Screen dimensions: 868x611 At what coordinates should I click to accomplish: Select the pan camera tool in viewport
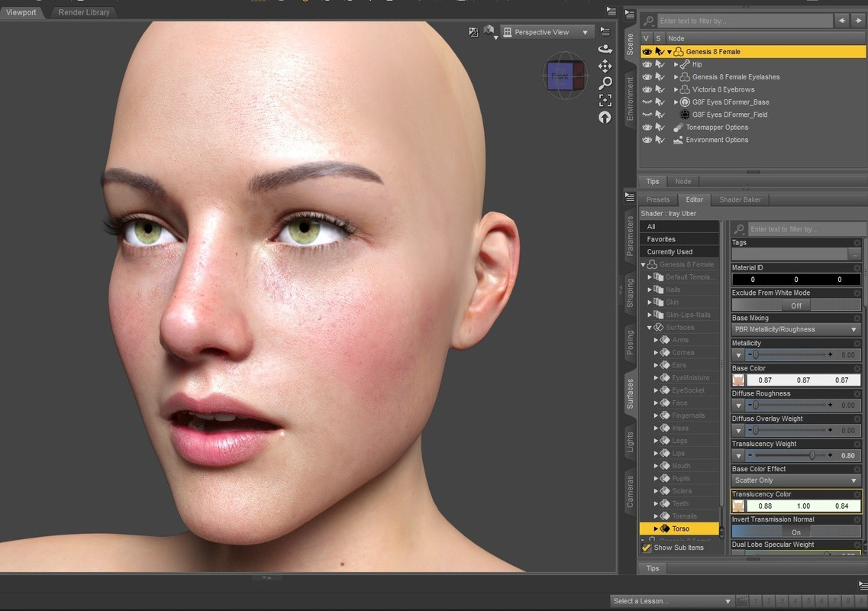click(x=605, y=66)
